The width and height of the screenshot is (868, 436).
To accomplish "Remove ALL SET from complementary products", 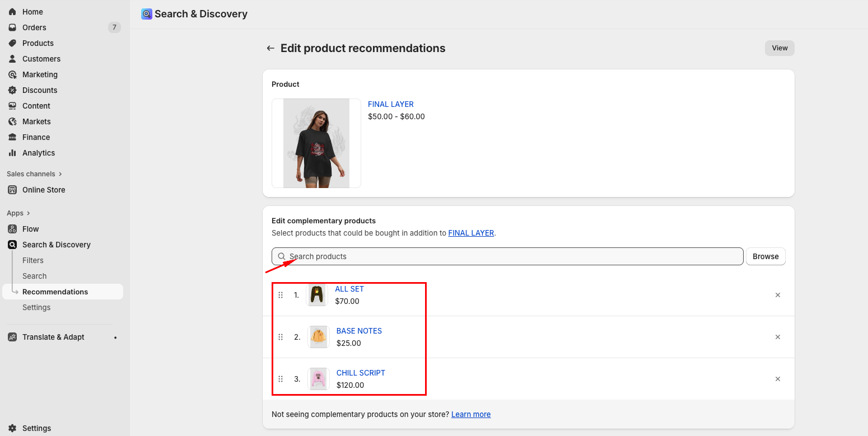I will point(778,295).
